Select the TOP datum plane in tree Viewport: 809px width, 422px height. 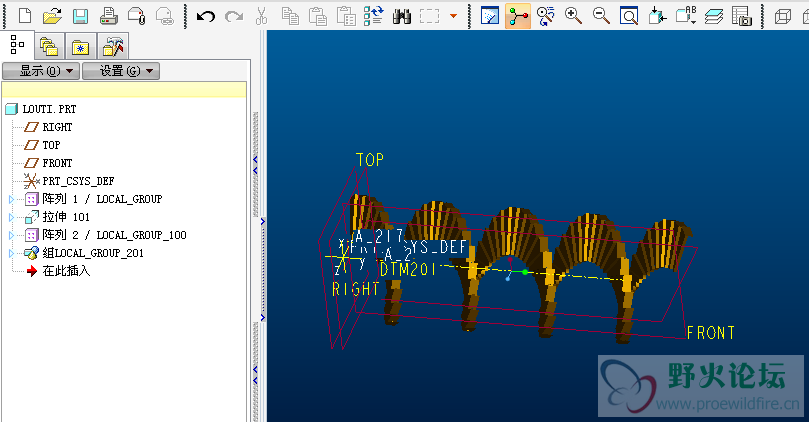coord(43,145)
